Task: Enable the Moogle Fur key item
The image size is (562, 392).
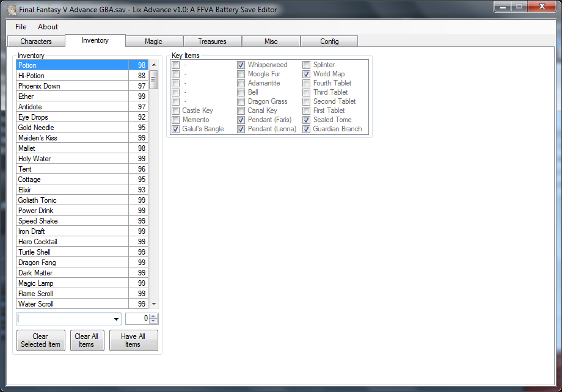Action: [241, 74]
